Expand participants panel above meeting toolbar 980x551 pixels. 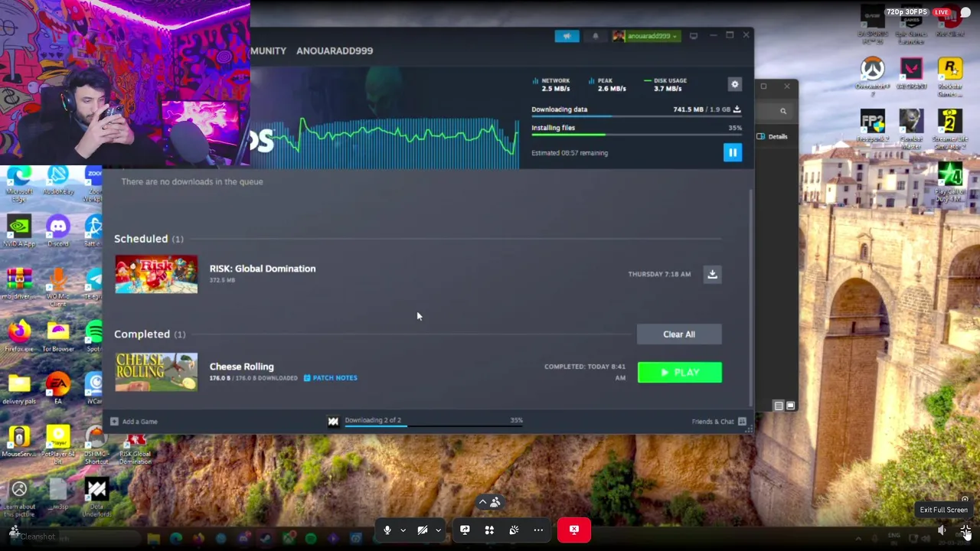(489, 503)
